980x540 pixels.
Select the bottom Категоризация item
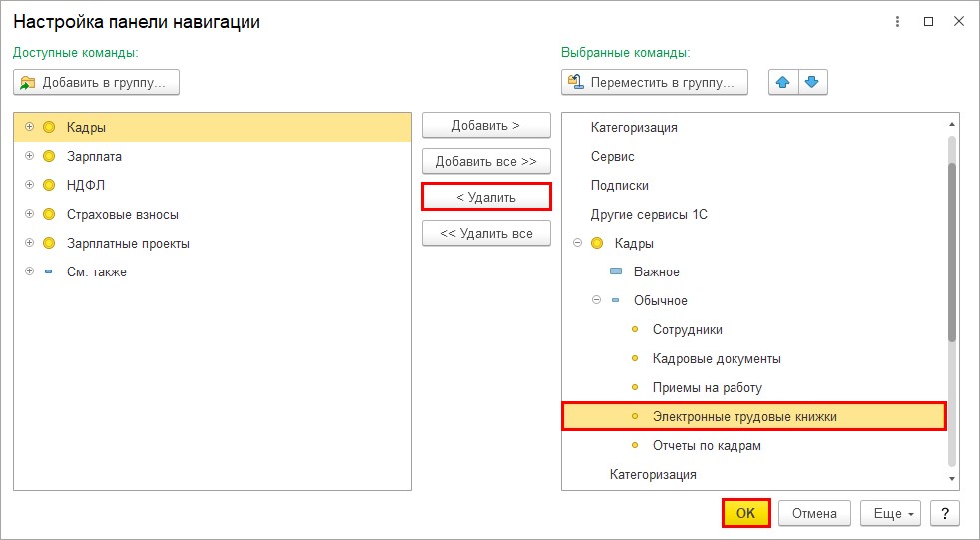pos(653,474)
